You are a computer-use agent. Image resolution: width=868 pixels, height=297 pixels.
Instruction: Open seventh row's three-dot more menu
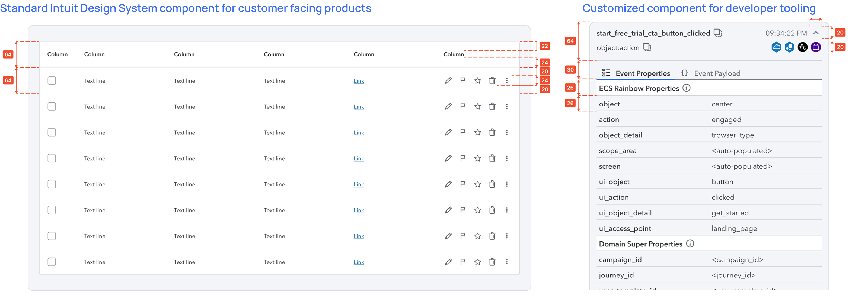tap(506, 236)
